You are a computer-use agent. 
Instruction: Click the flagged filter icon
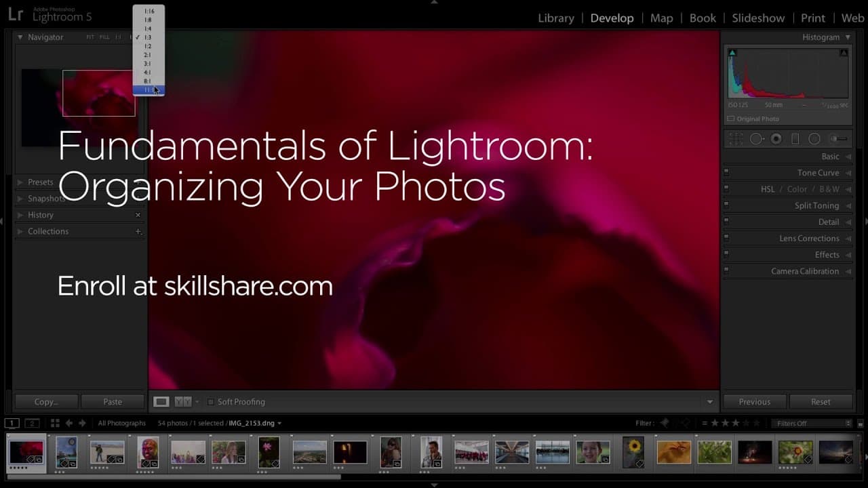coord(665,423)
